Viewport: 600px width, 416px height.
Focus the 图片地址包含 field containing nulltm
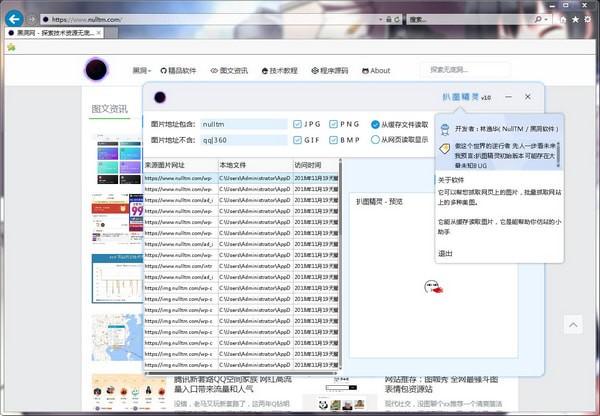click(243, 124)
